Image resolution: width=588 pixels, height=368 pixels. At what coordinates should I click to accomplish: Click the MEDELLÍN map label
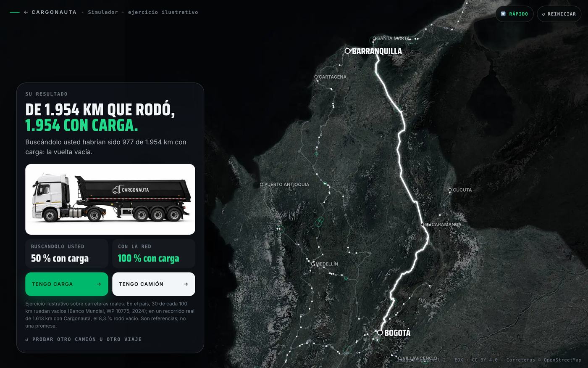pyautogui.click(x=327, y=264)
